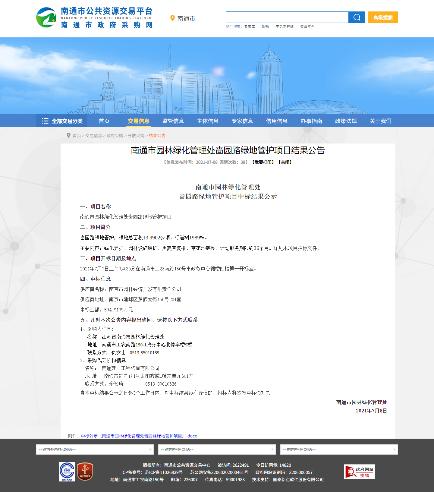
Task: Click the city name beside location pin
Action: coord(186,18)
